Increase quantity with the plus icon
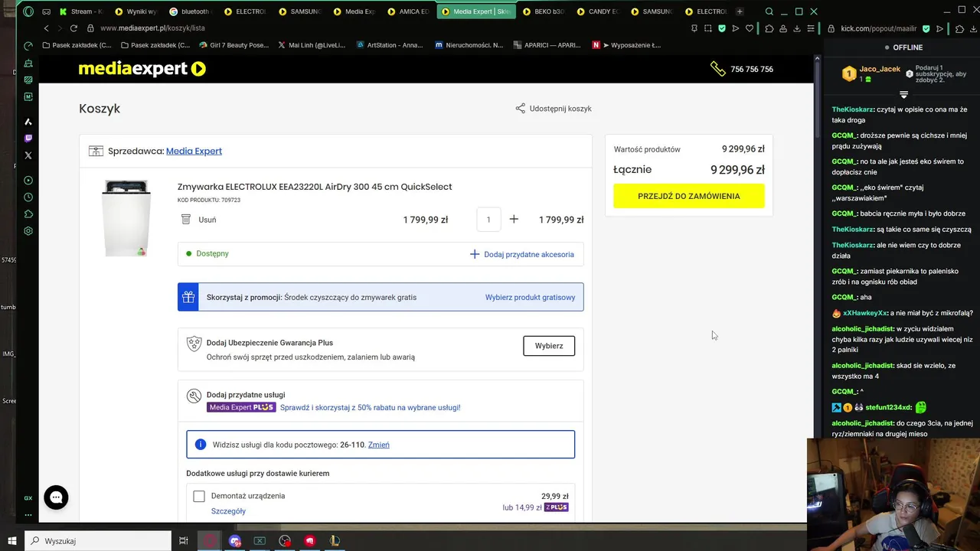Image resolution: width=980 pixels, height=551 pixels. coord(514,220)
